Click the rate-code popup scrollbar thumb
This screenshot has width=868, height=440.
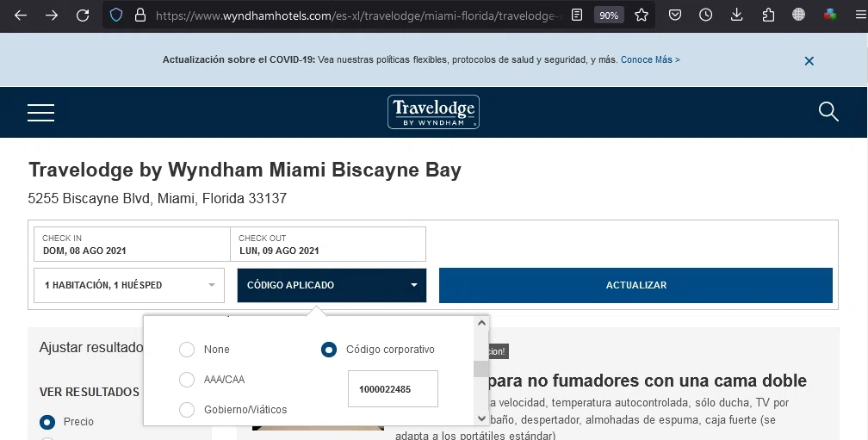tap(481, 369)
